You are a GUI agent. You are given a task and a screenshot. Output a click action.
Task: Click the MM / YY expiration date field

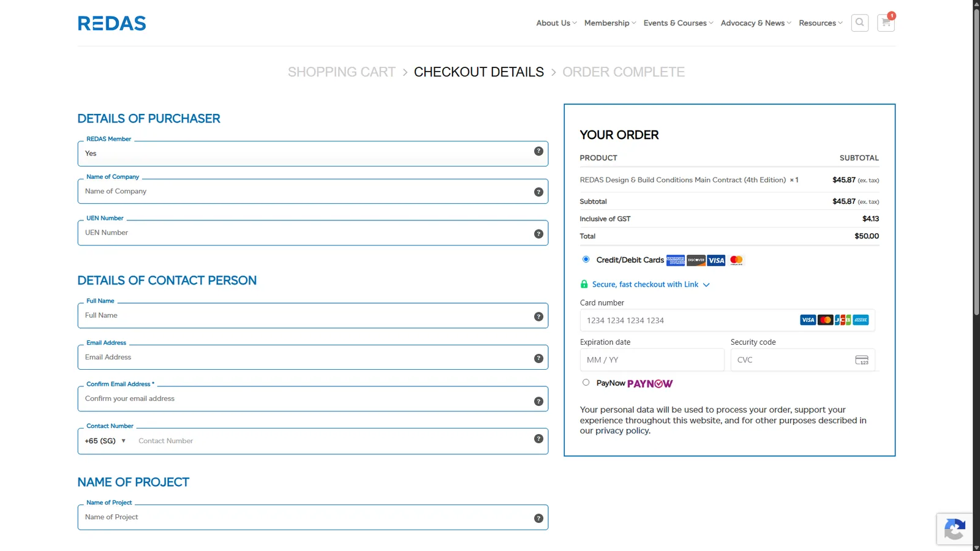click(x=652, y=360)
